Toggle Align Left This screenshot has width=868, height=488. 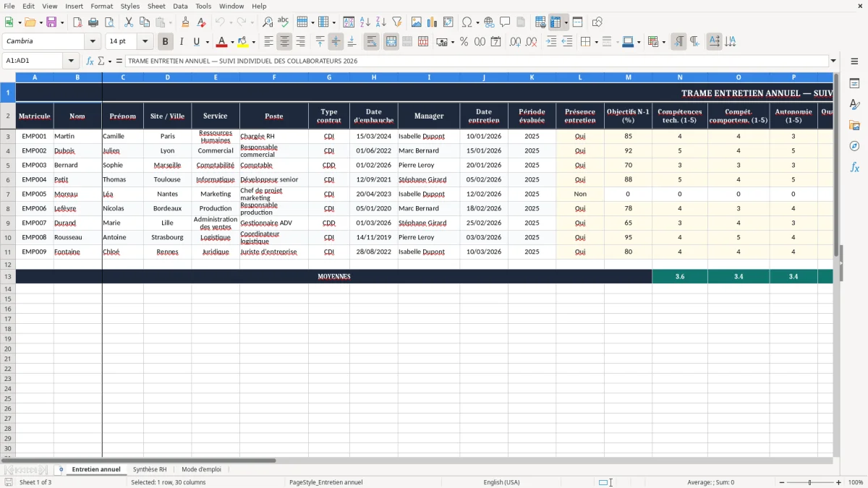268,42
